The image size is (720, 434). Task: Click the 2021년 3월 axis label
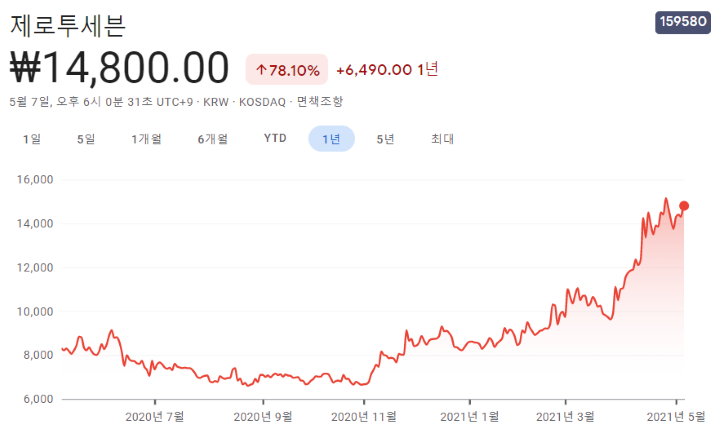[565, 417]
